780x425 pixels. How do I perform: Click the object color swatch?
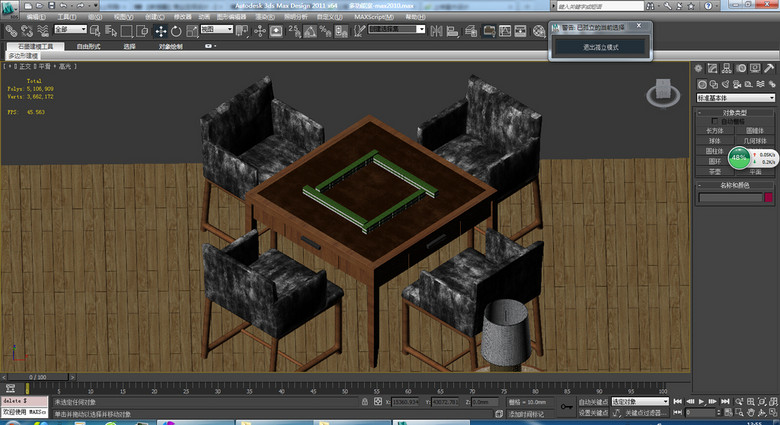[x=769, y=198]
